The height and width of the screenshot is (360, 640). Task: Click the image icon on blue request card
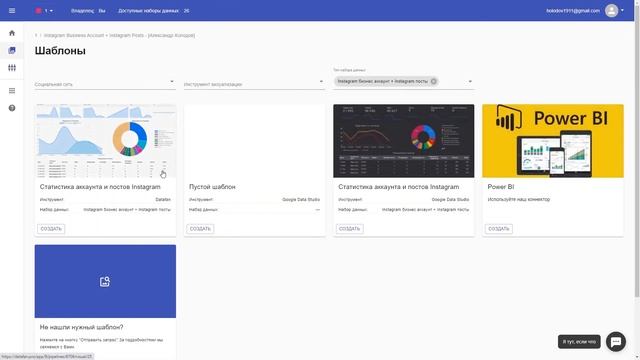(105, 281)
